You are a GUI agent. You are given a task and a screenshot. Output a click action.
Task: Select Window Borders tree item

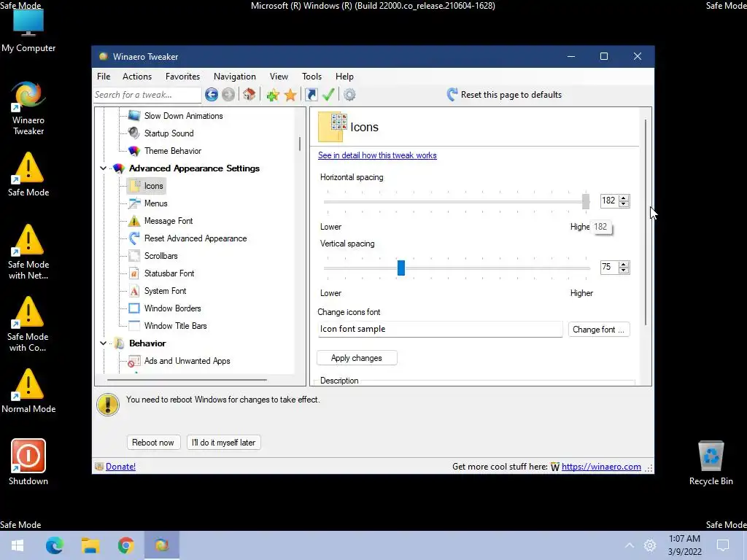pyautogui.click(x=172, y=308)
